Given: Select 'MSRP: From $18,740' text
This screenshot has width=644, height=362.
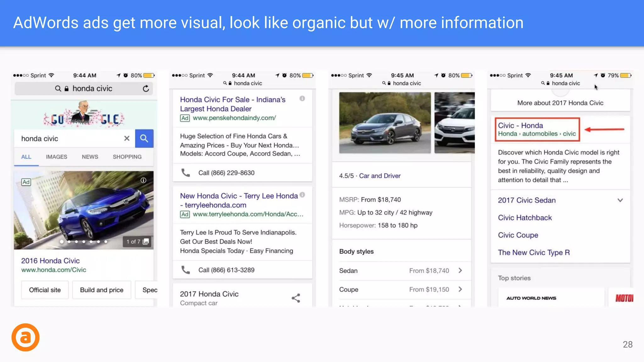Looking at the screenshot, I should (370, 200).
